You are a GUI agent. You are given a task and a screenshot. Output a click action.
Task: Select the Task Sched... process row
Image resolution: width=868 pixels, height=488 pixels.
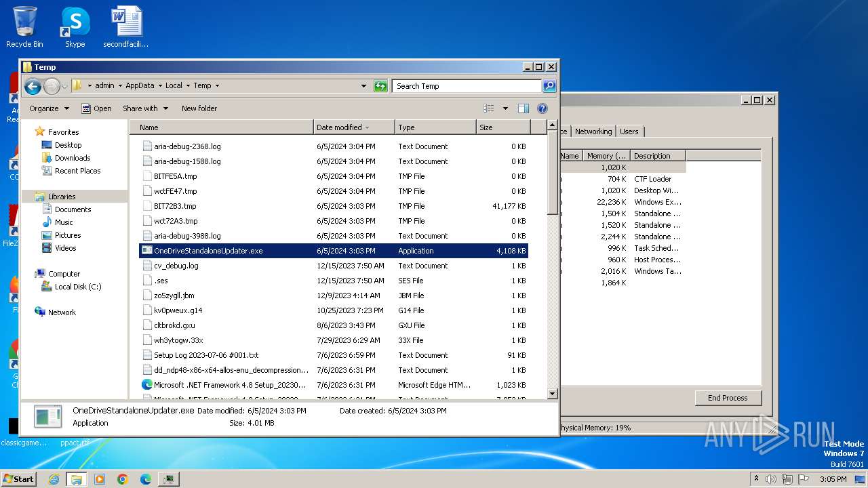point(623,248)
